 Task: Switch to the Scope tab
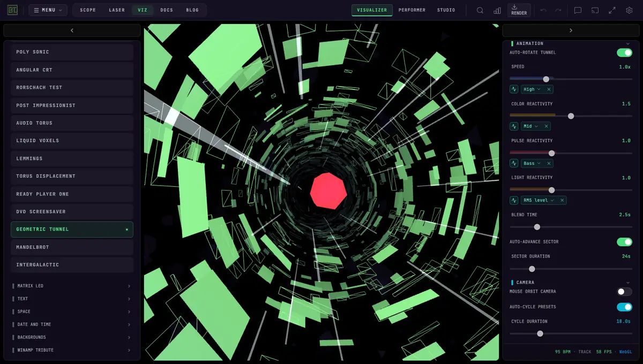[88, 10]
